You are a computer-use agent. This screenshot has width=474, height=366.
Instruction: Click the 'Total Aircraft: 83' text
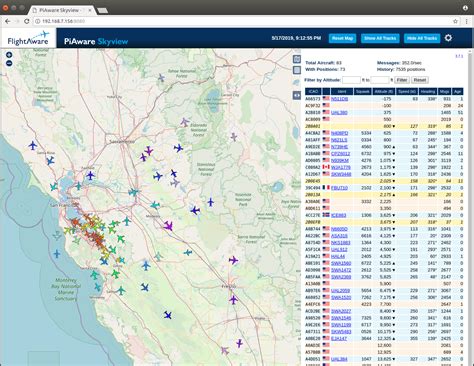coord(323,63)
